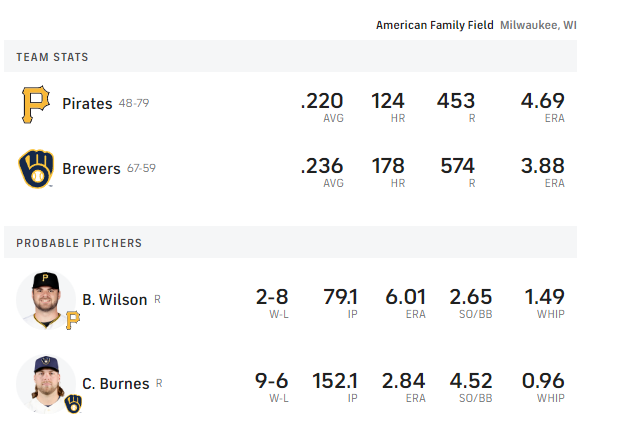Click C. Burnes' 9-6 win-loss record
This screenshot has width=621, height=432.
272,381
